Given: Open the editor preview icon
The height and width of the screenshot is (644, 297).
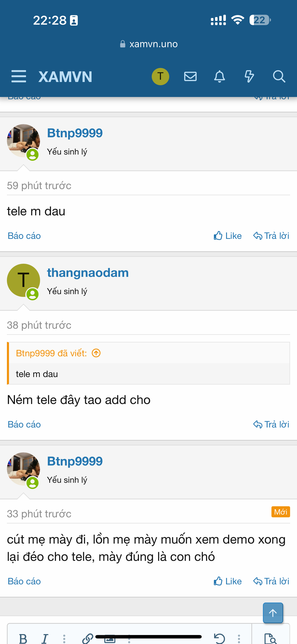Looking at the screenshot, I should (x=271, y=638).
